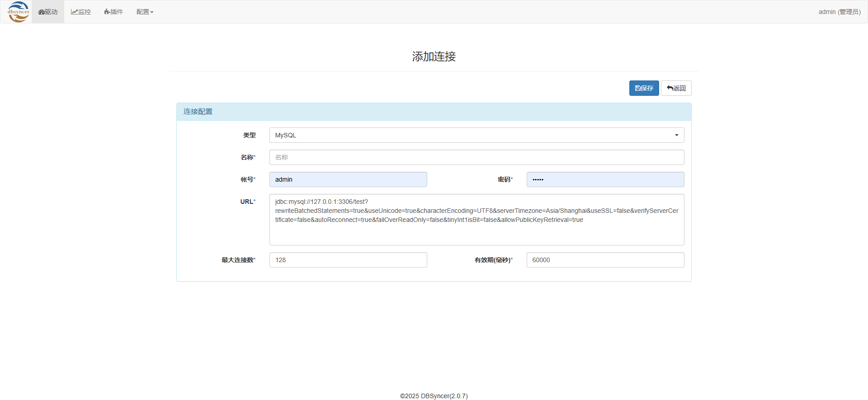Click the 帐号 field containing admin

pos(348,179)
